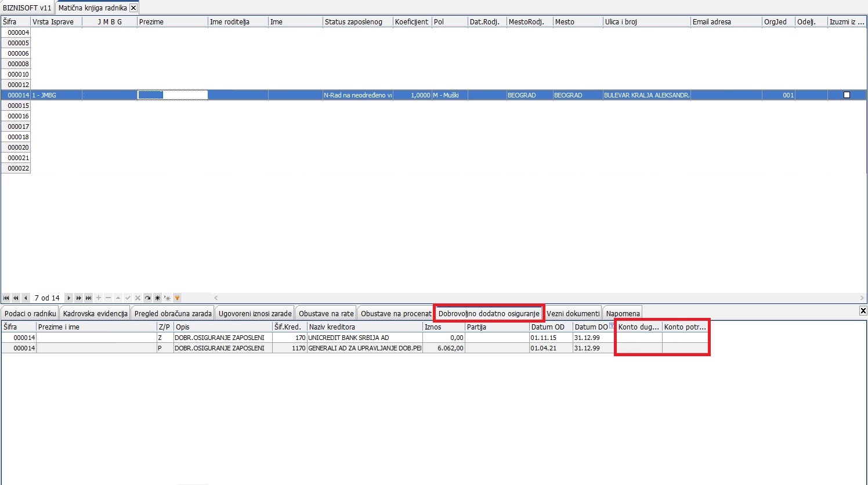Switch to the BIZNISOFT v11 tab
Screen dimensions: 868x485
tap(27, 8)
